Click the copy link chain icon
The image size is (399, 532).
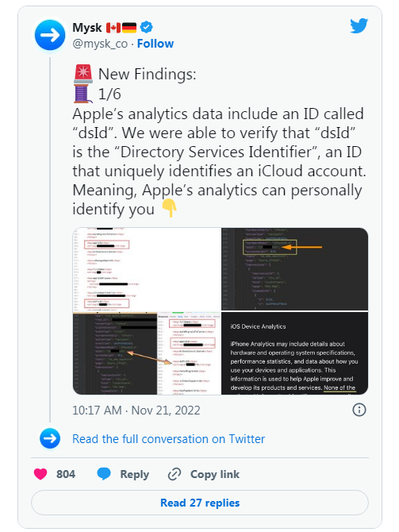(175, 474)
